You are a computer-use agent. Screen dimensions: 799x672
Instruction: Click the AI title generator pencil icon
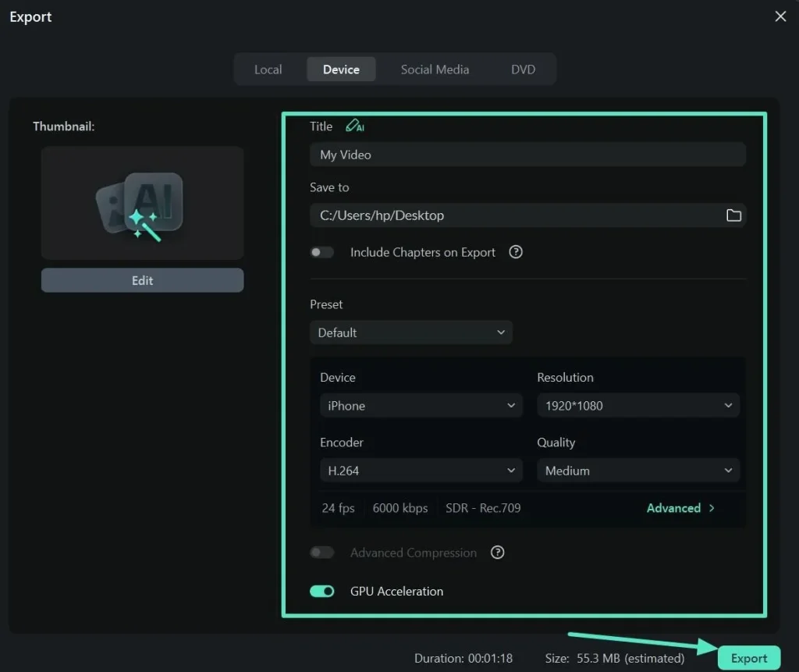click(355, 126)
